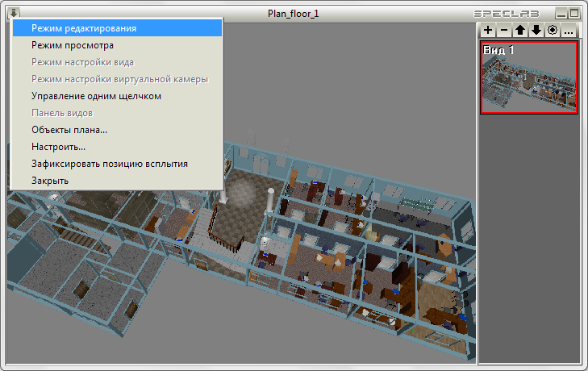This screenshot has height=371, width=588.
Task: Choose Управление одним щелчком
Action: pos(118,96)
